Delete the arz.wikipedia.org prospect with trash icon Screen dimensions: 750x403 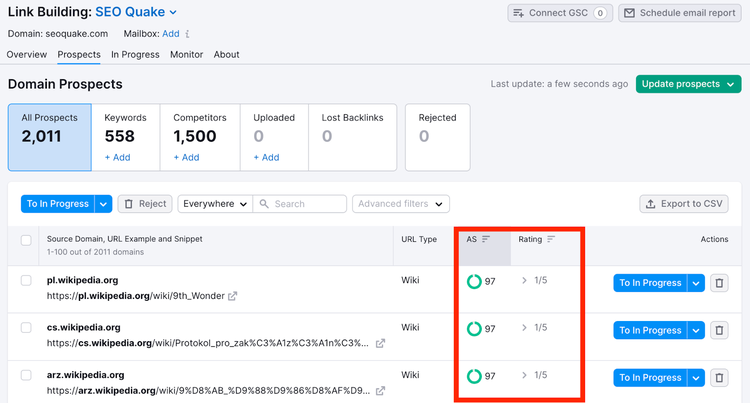719,378
